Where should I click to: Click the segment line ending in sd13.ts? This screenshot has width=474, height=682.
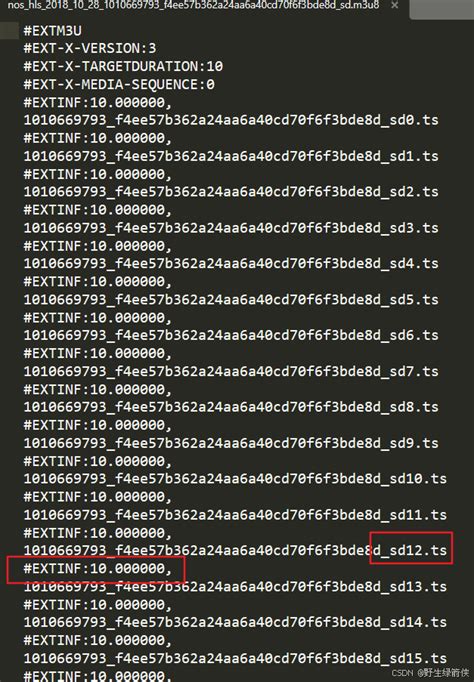click(x=235, y=587)
